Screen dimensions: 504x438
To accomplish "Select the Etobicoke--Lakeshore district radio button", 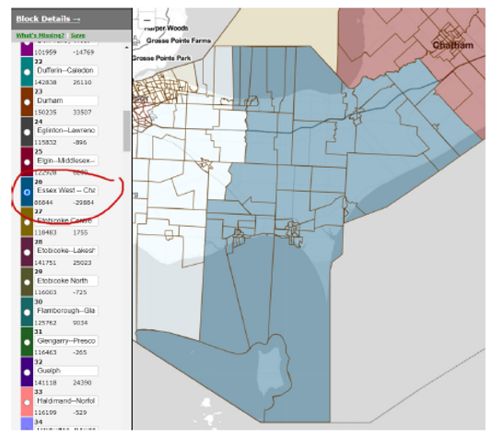I will 27,253.
